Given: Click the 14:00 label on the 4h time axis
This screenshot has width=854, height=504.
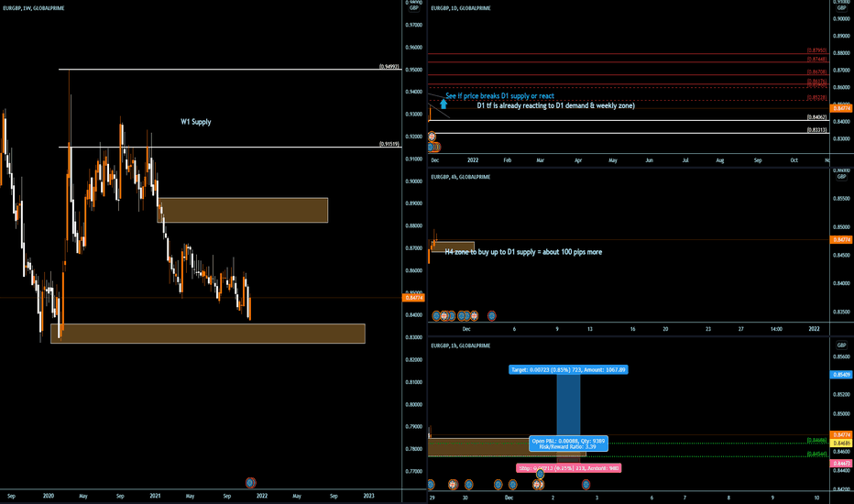Looking at the screenshot, I should coord(776,329).
